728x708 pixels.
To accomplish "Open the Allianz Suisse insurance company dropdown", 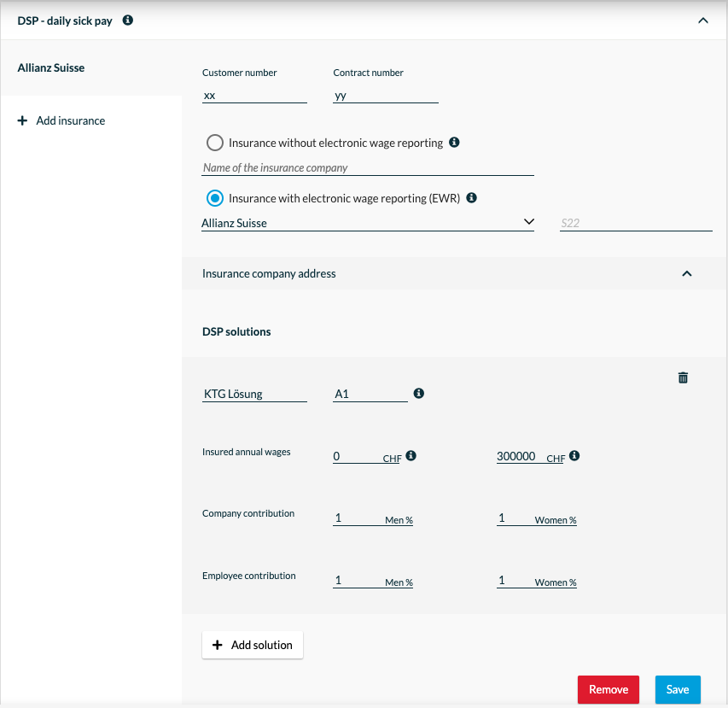I will pyautogui.click(x=368, y=223).
